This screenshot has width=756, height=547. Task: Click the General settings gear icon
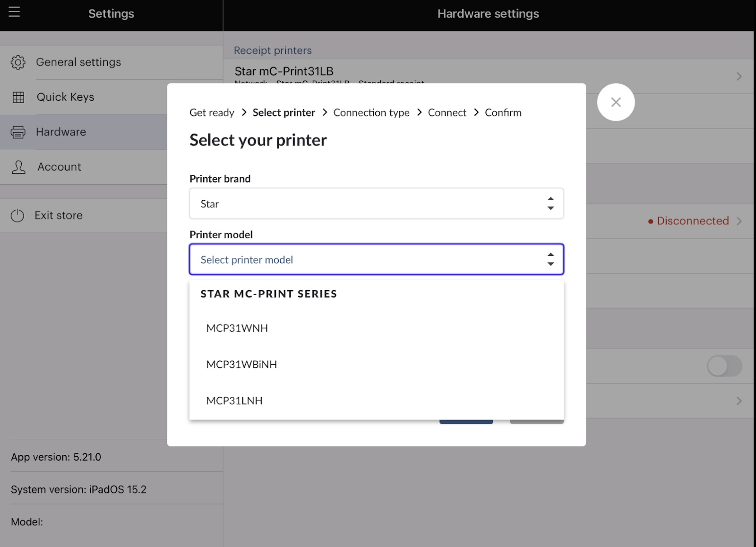(x=18, y=62)
